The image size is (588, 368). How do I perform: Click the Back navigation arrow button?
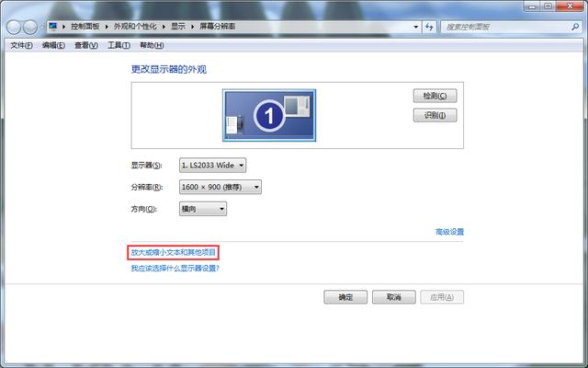pyautogui.click(x=17, y=28)
